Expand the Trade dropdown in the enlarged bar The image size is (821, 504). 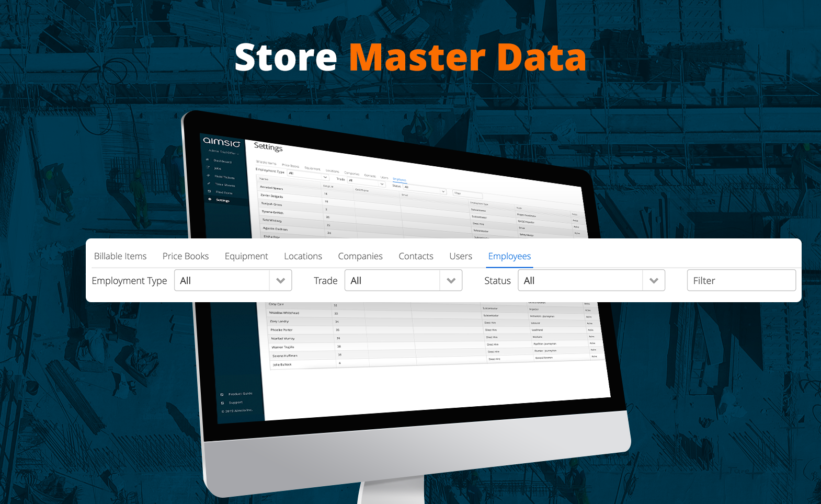[404, 281]
